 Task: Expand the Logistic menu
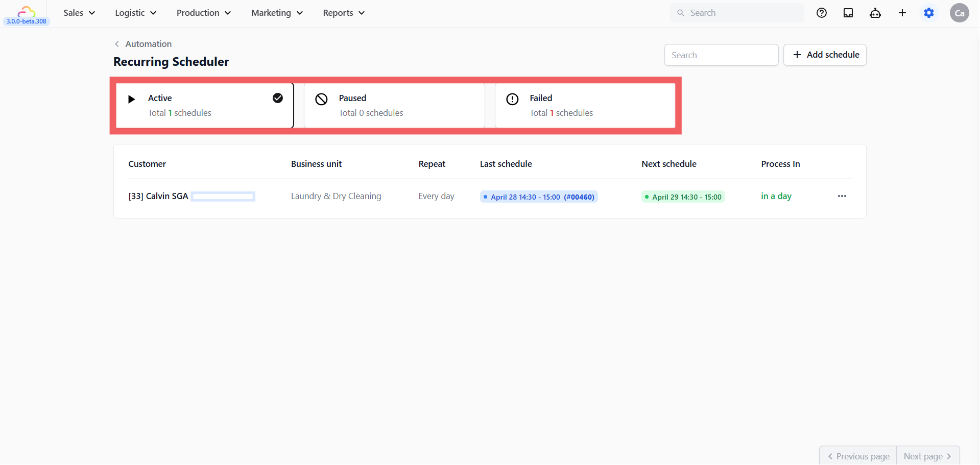tap(135, 13)
